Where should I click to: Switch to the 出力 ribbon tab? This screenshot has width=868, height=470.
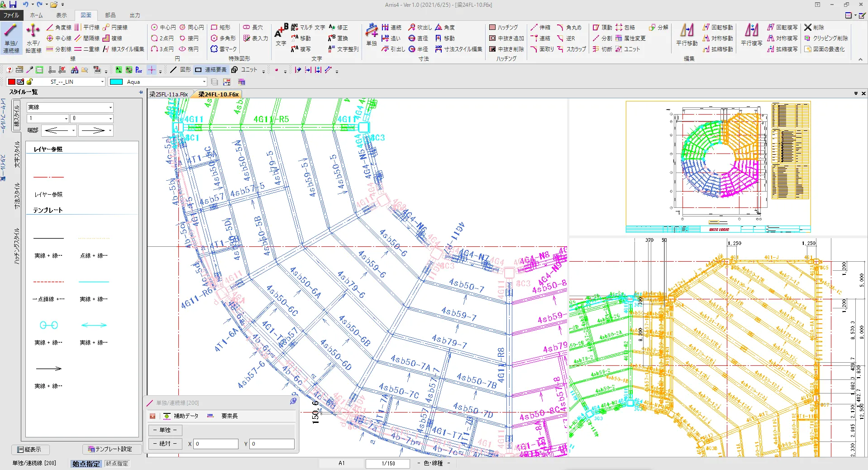pos(135,15)
